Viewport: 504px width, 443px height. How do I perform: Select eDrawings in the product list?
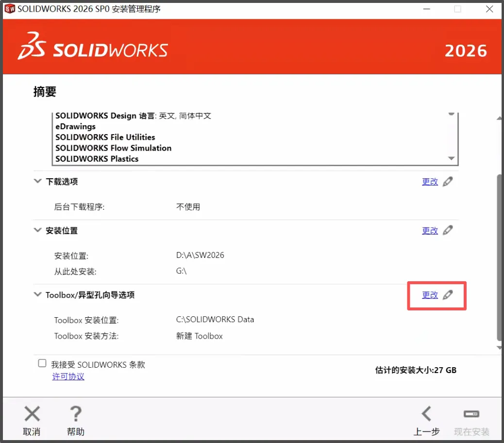(76, 126)
